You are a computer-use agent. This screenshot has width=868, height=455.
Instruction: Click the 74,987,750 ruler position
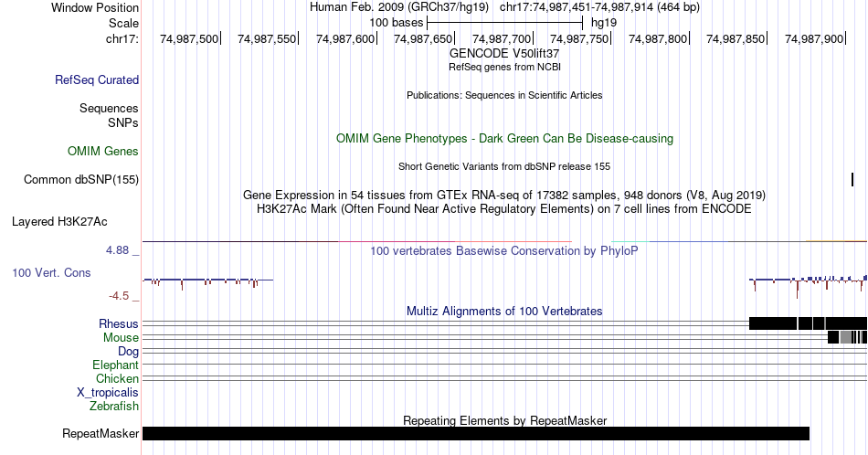(579, 38)
